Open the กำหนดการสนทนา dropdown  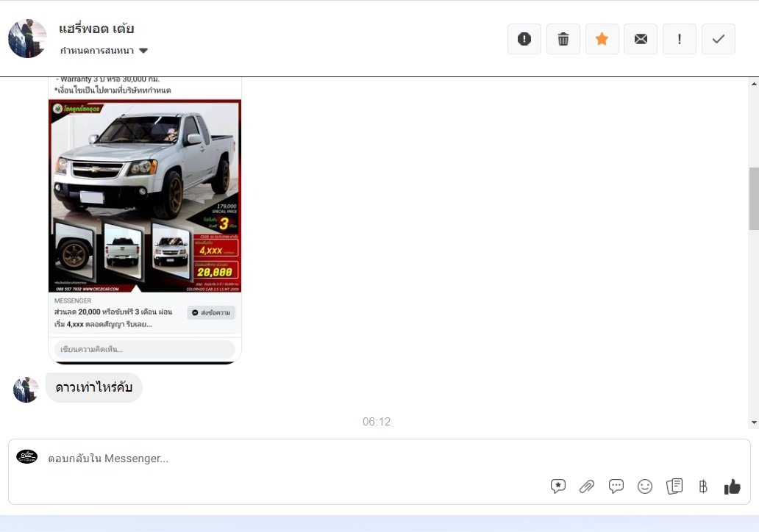pyautogui.click(x=104, y=51)
